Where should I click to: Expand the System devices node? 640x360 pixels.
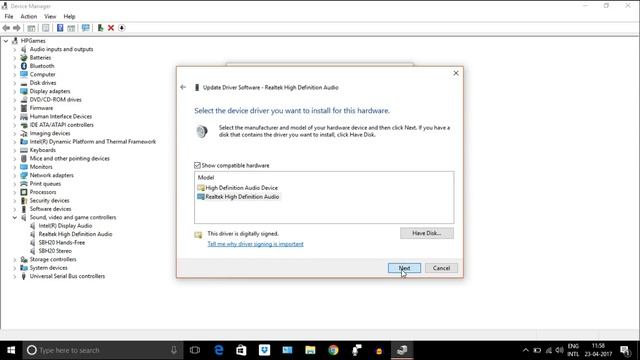pos(15,268)
